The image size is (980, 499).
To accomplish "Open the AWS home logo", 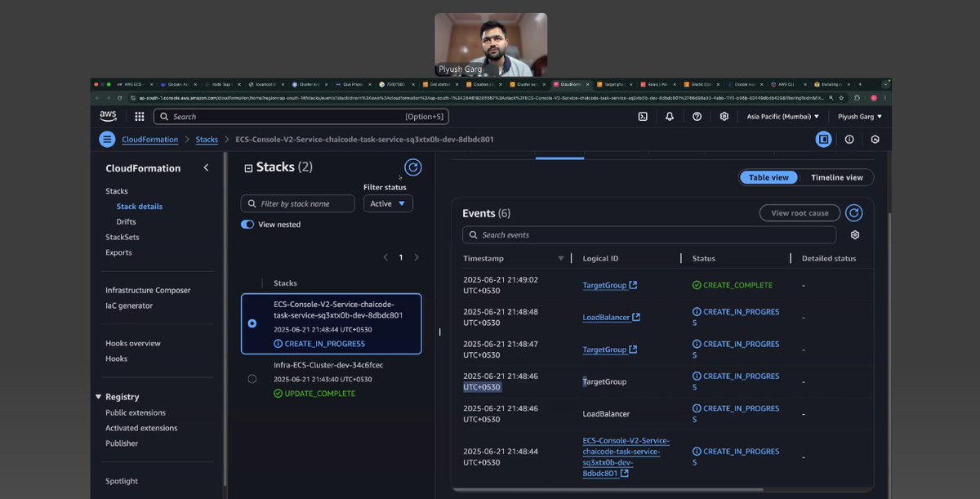I will coord(108,116).
